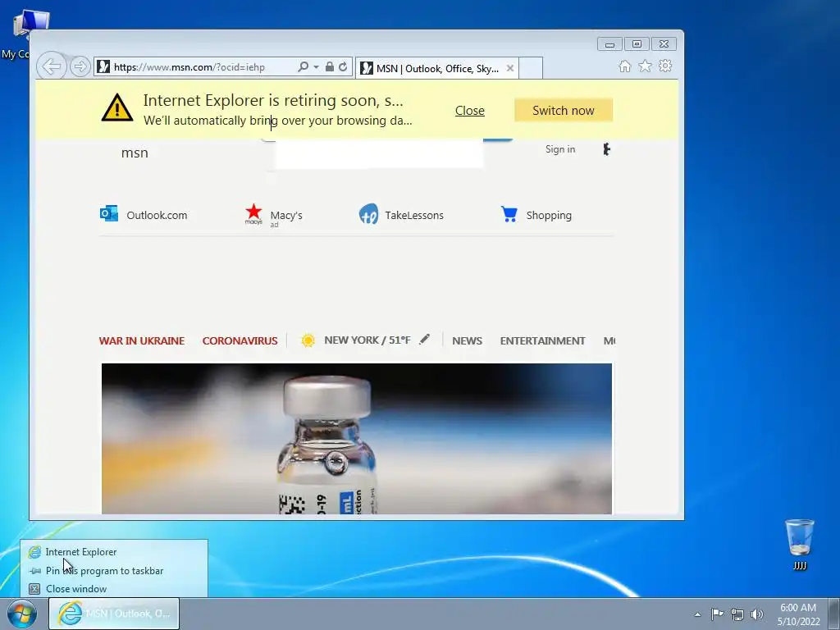Select the Recycle Bin desktop icon
This screenshot has width=840, height=630.
click(x=800, y=545)
